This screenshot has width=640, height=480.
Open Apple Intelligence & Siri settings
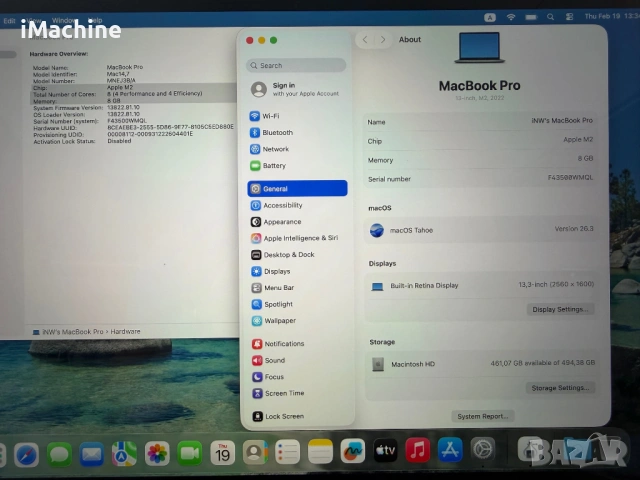[x=297, y=238]
